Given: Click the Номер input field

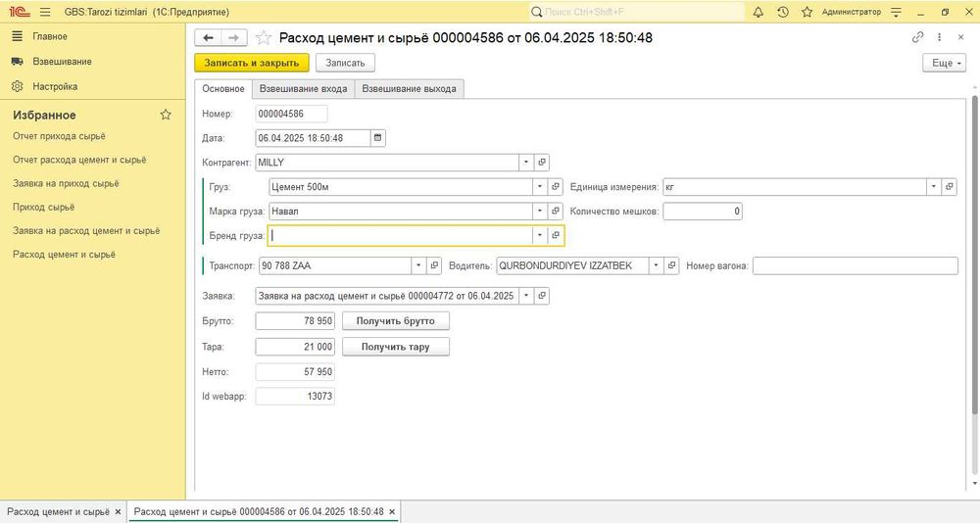Looking at the screenshot, I should pyautogui.click(x=291, y=114).
